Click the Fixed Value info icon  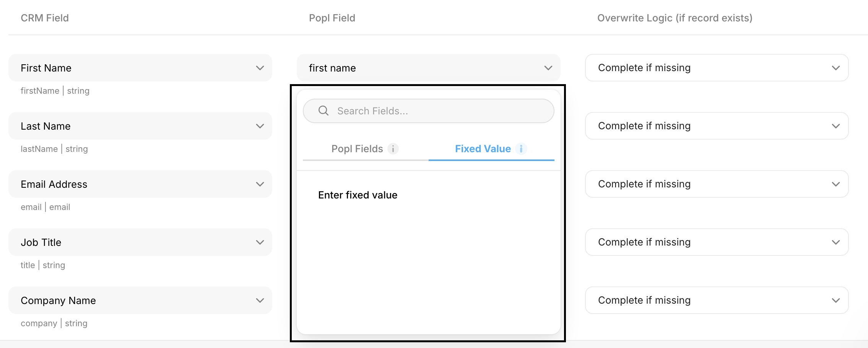[521, 149]
